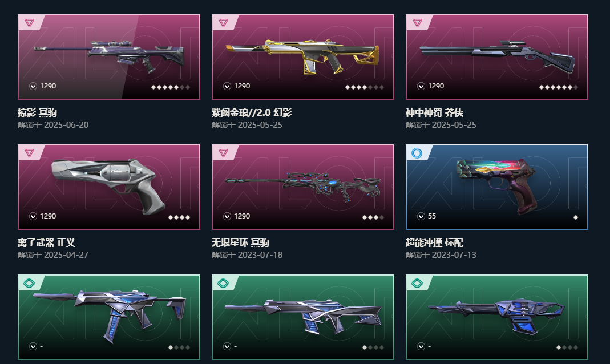The image size is (610, 364).
Task: Click the 离子武器 正义 name label
Action: [x=46, y=242]
